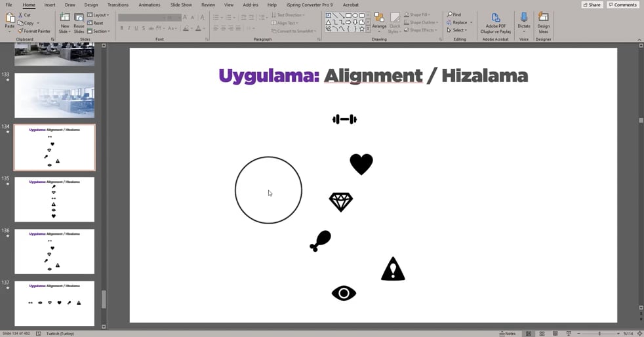
Task: Start Slide Show from status bar
Action: [x=569, y=334]
